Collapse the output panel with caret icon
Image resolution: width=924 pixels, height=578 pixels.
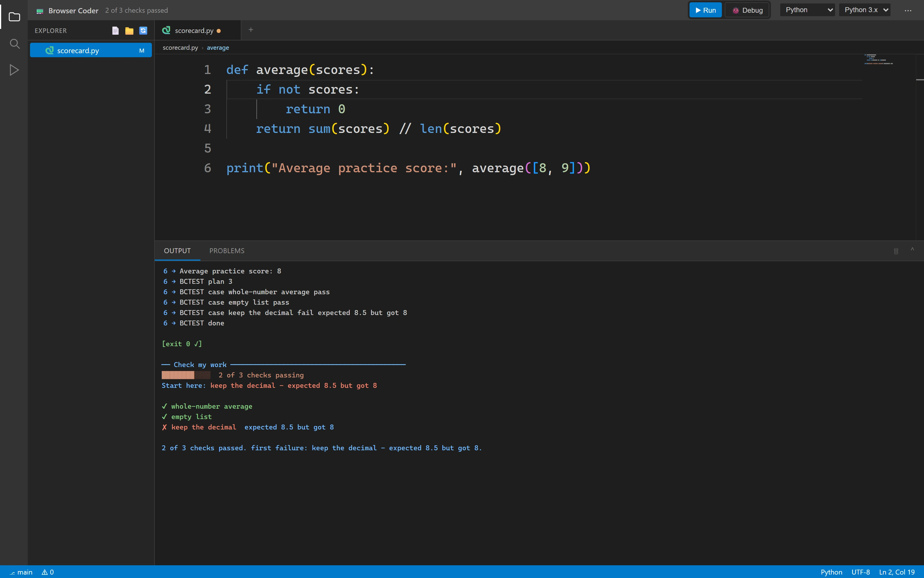click(x=912, y=250)
